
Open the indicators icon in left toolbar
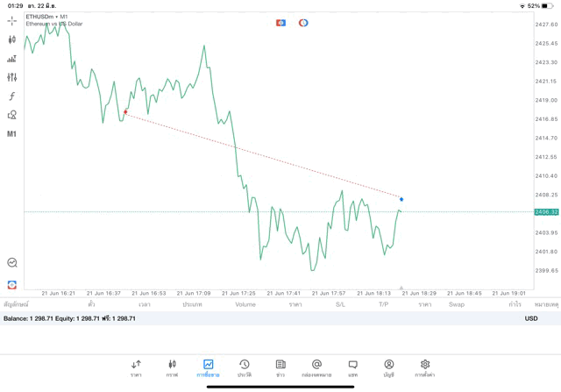pos(12,59)
